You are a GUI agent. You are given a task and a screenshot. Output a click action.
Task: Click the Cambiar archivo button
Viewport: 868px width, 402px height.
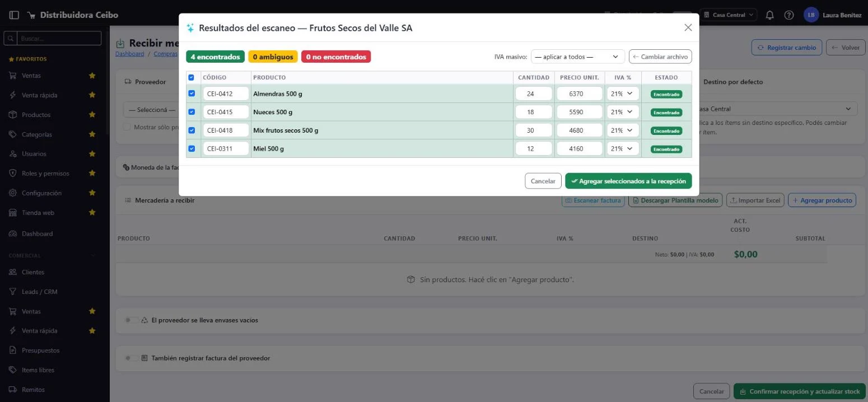tap(660, 57)
